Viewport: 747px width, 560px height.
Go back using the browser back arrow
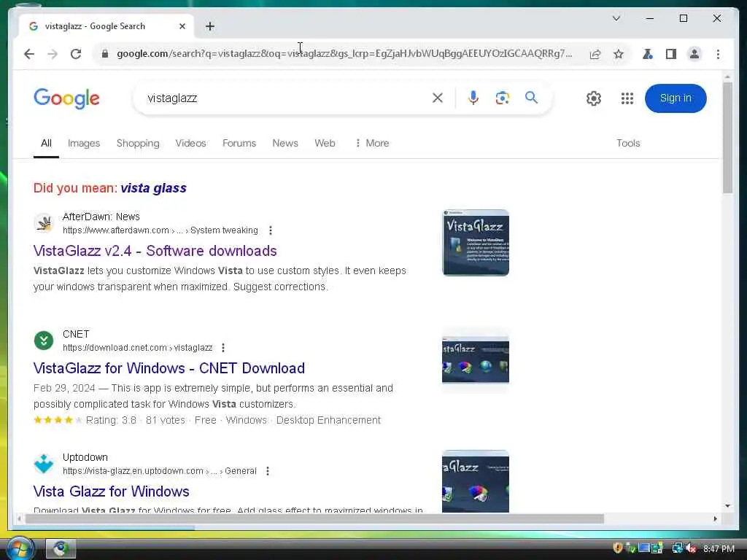point(29,54)
